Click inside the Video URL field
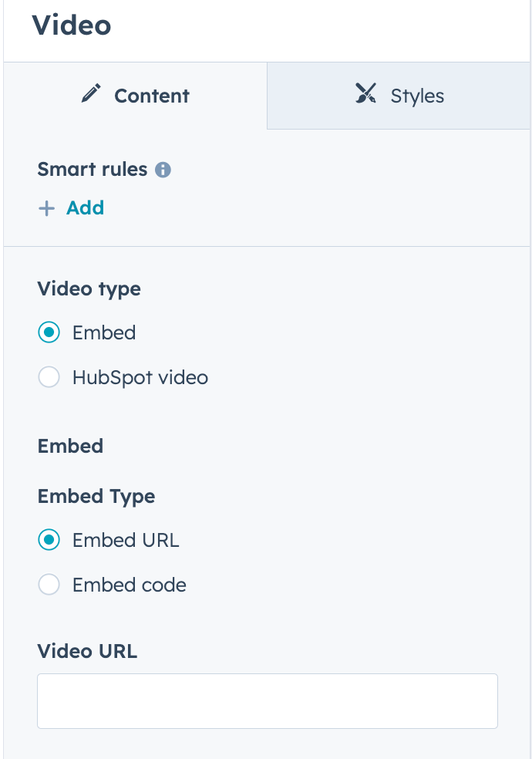The width and height of the screenshot is (532, 759). [x=267, y=700]
